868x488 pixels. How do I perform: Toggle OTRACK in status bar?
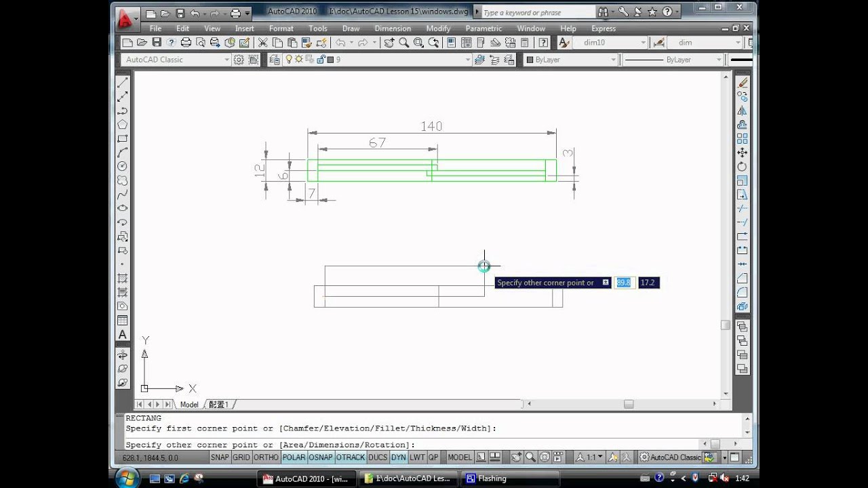(x=351, y=457)
